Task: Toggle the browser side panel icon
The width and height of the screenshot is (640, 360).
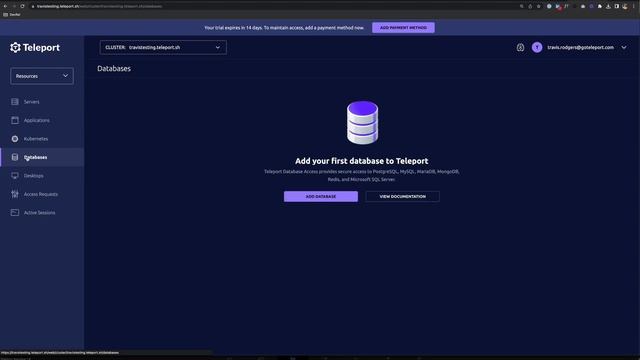Action: (x=617, y=6)
